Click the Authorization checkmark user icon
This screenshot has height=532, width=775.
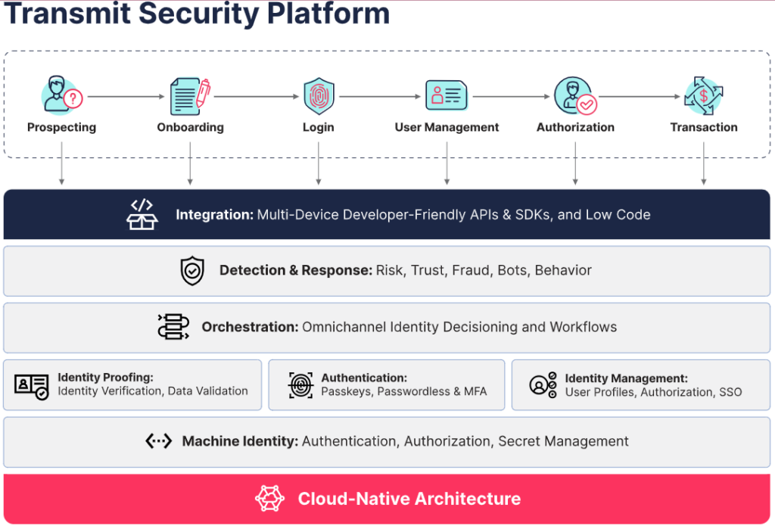[x=574, y=95]
